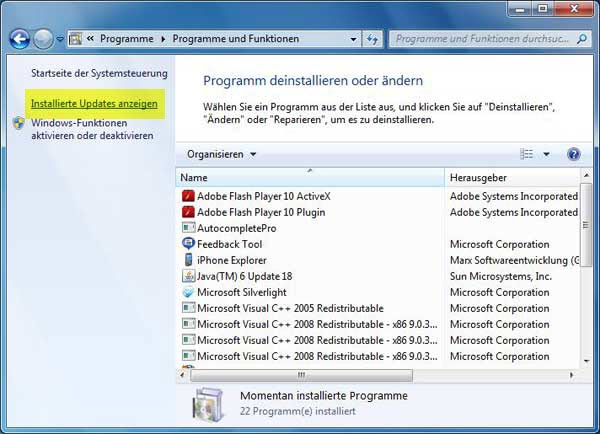Select Adobe Flash Player 10 ActiveX icon
600x434 pixels.
point(188,196)
